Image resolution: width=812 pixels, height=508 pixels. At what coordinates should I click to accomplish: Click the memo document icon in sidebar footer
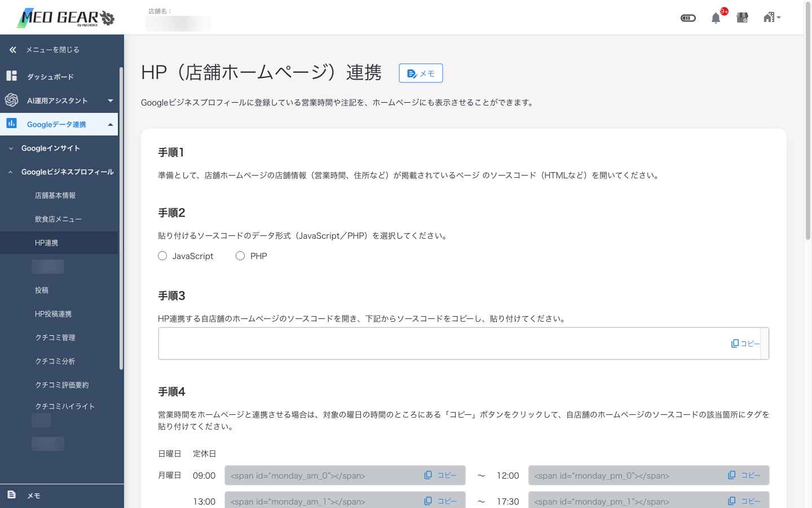(11, 494)
